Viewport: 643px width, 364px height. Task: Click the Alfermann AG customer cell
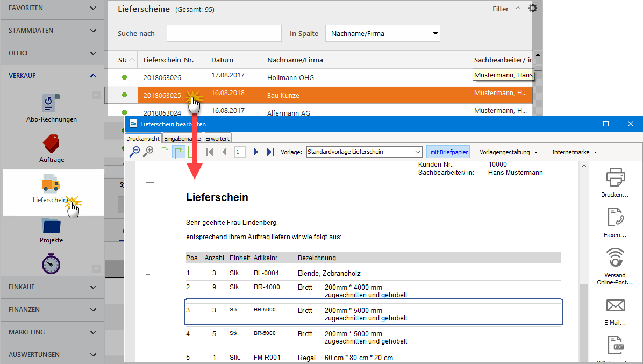(288, 113)
